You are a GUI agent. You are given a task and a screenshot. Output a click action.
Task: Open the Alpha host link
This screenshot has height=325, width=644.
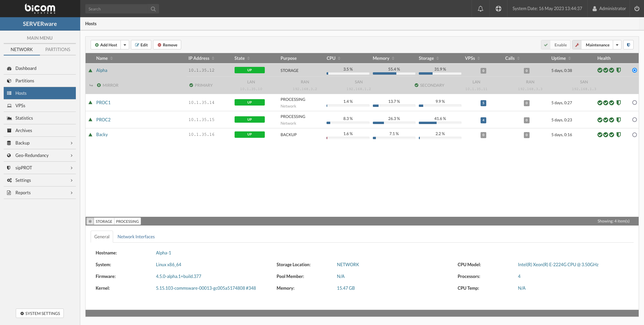click(x=102, y=70)
